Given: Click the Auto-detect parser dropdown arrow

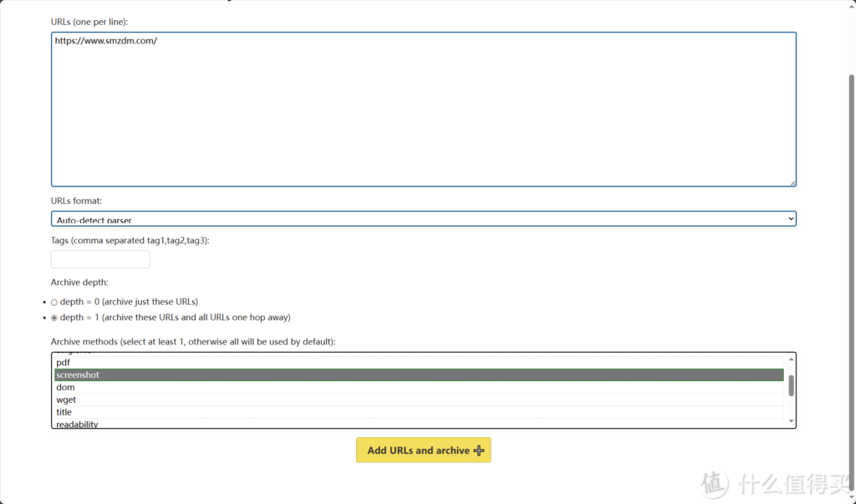Looking at the screenshot, I should point(790,219).
